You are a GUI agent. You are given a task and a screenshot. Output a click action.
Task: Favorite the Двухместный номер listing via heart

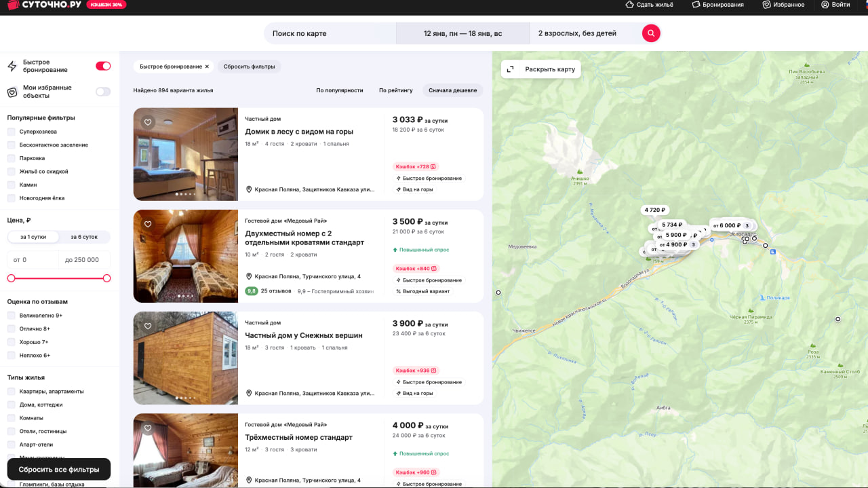(x=148, y=224)
